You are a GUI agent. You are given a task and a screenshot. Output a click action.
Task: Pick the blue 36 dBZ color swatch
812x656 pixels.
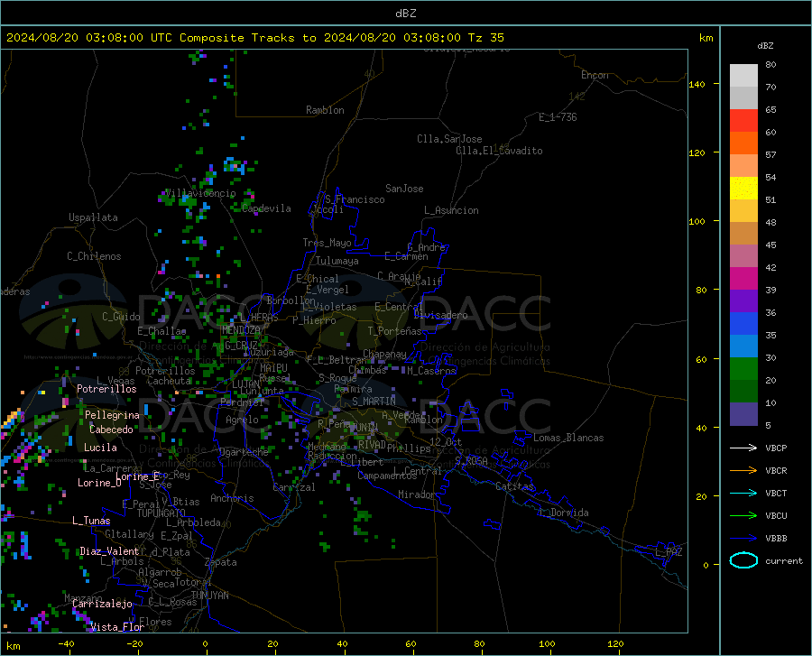743,323
